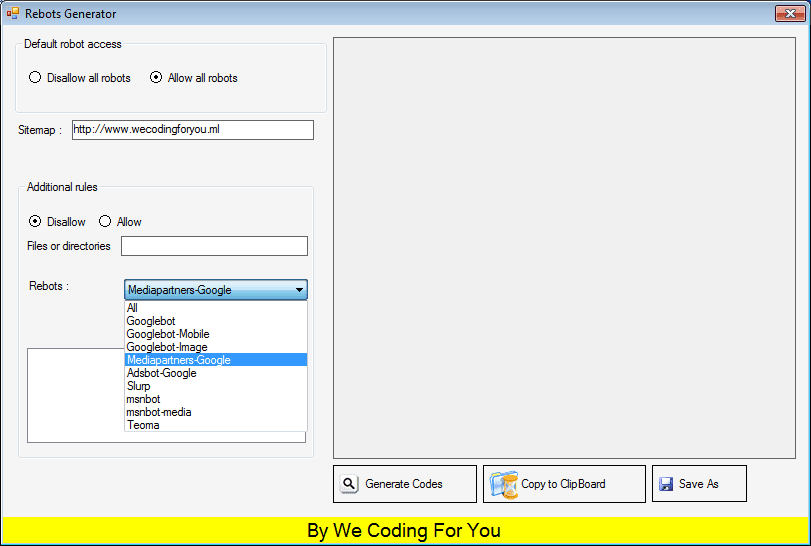Focus the Sitemap URL field
Screen dimensions: 811x546
tap(193, 130)
